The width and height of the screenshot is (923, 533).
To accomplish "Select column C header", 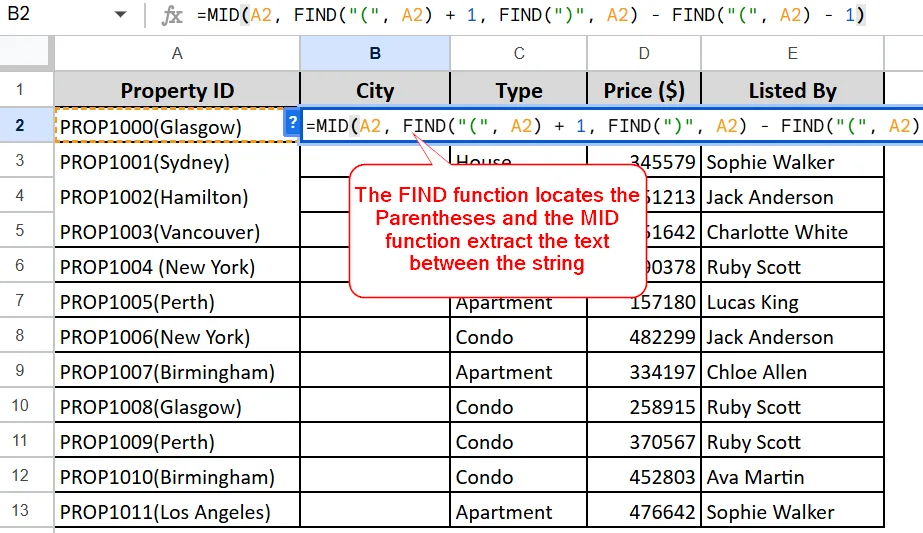I will (x=519, y=54).
